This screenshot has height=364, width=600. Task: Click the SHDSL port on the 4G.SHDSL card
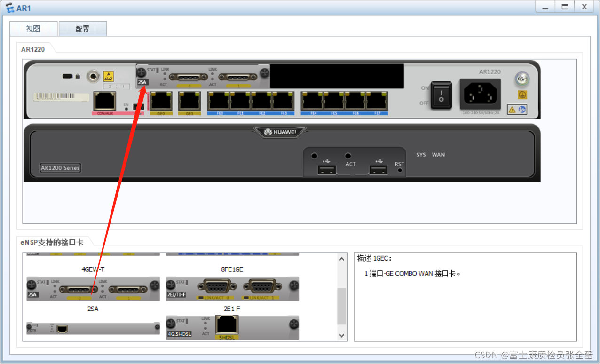coord(227,325)
